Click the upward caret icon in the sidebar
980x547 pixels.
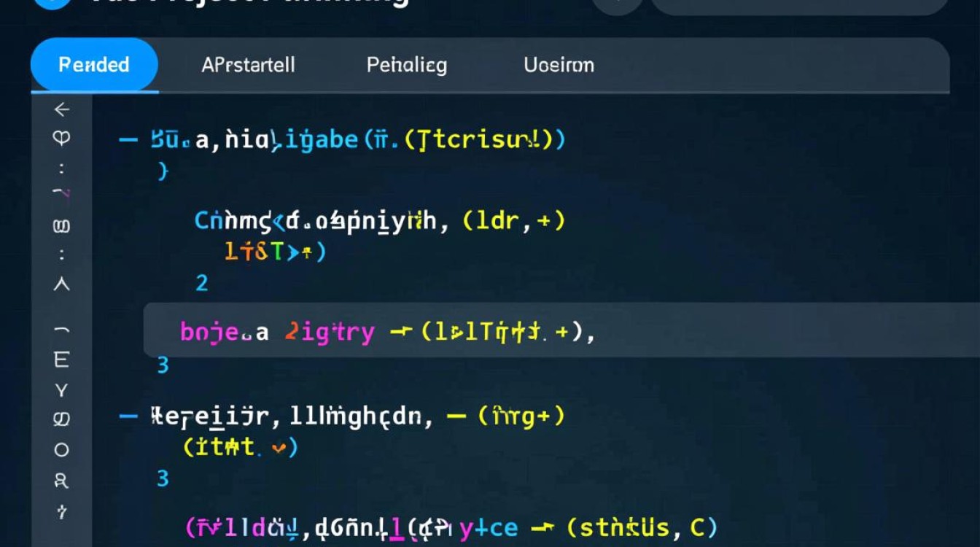click(x=62, y=285)
